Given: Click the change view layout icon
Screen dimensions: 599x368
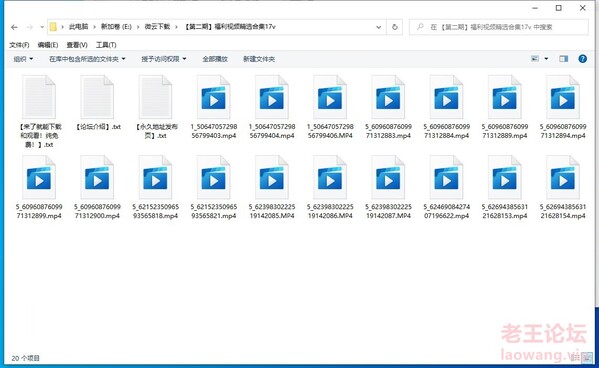Looking at the screenshot, I should [535, 58].
